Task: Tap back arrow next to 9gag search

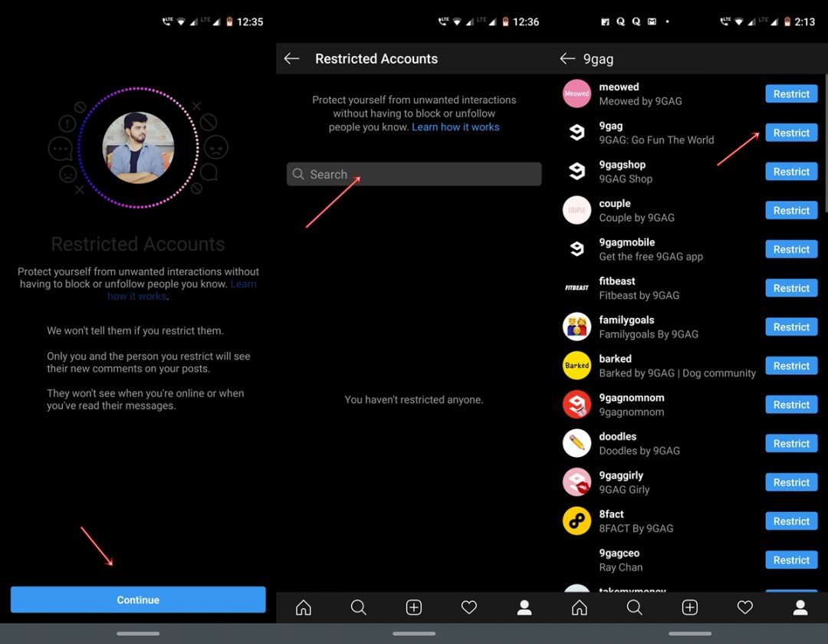Action: (567, 58)
